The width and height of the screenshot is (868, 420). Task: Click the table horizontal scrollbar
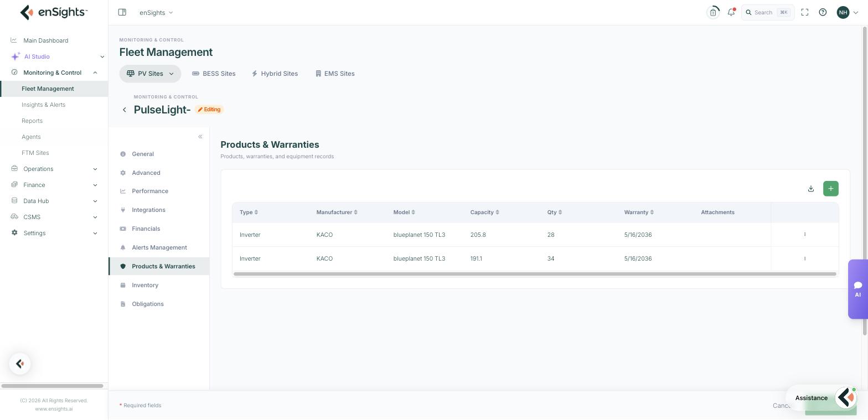(535, 274)
